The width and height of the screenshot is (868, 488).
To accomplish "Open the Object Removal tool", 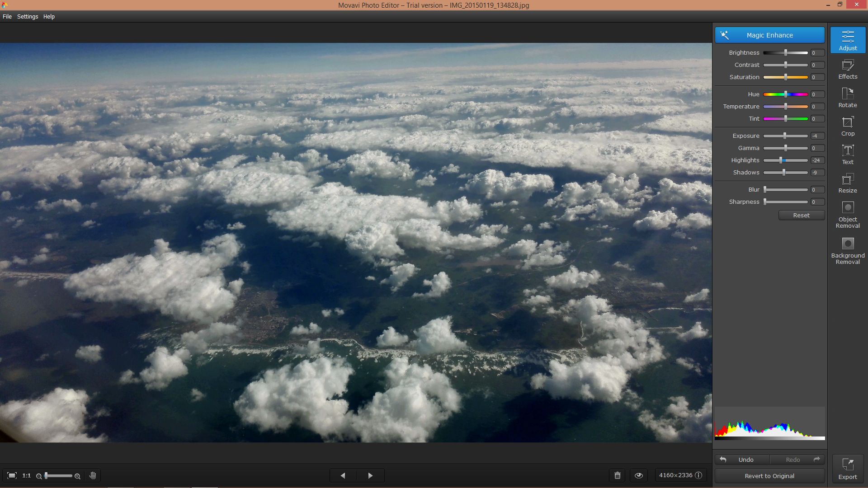I will coord(848,215).
